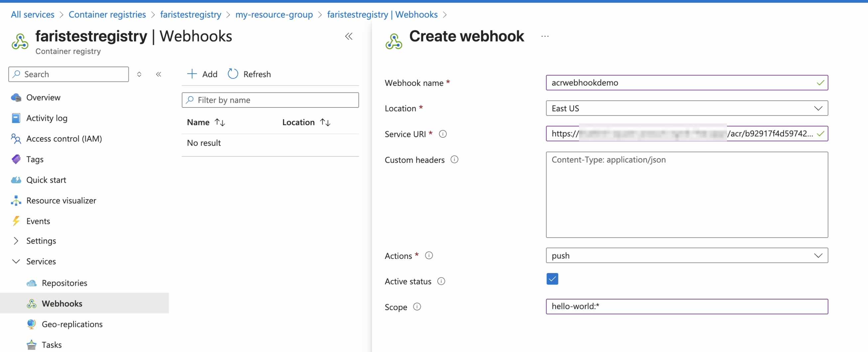
Task: Open the Geo-replications globe icon
Action: click(x=31, y=324)
